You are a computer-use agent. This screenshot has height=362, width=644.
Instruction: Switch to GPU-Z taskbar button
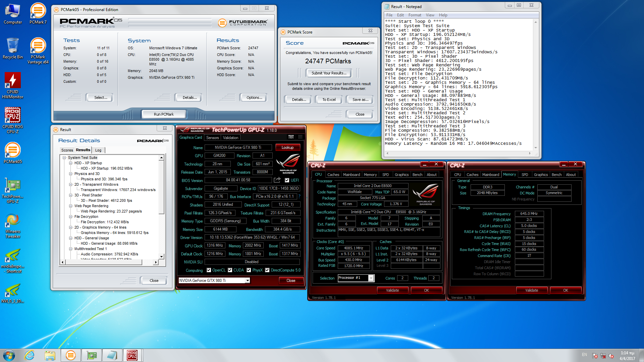click(x=91, y=355)
